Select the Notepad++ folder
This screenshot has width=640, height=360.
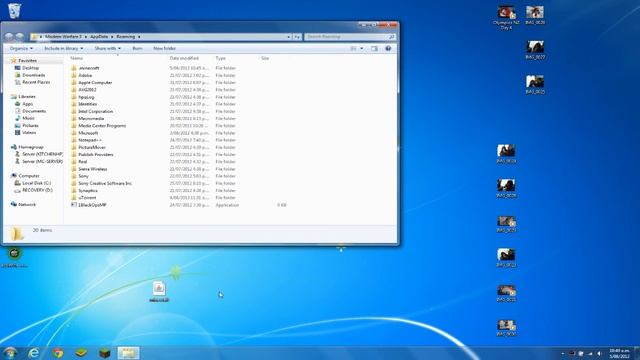[x=90, y=140]
